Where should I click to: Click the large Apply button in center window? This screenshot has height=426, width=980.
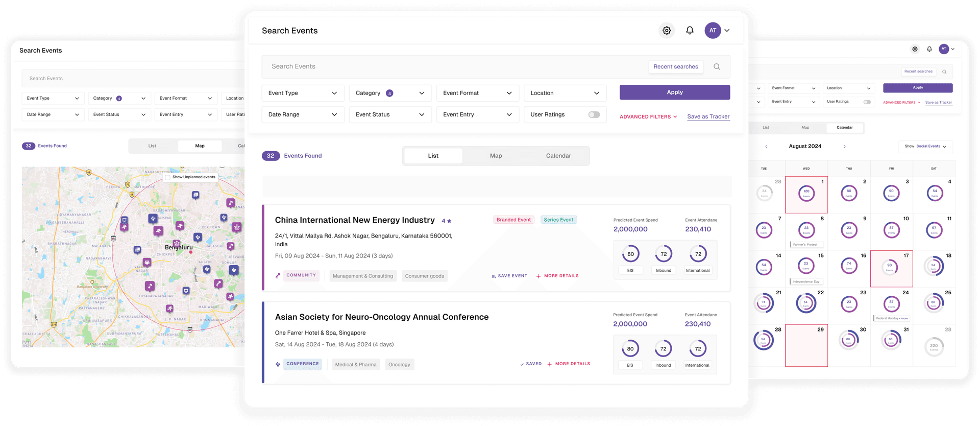tap(675, 92)
